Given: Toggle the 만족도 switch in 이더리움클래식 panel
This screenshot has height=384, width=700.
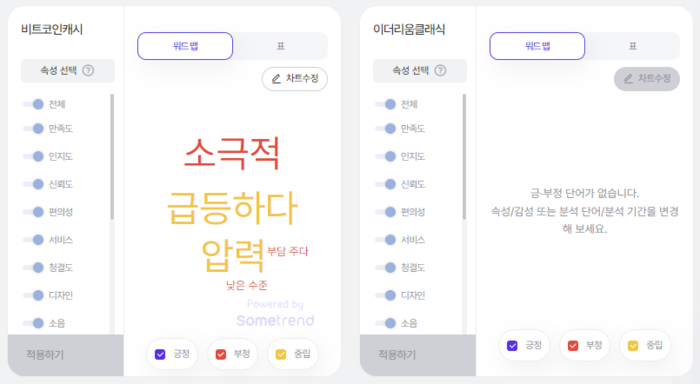Looking at the screenshot, I should click(x=386, y=129).
